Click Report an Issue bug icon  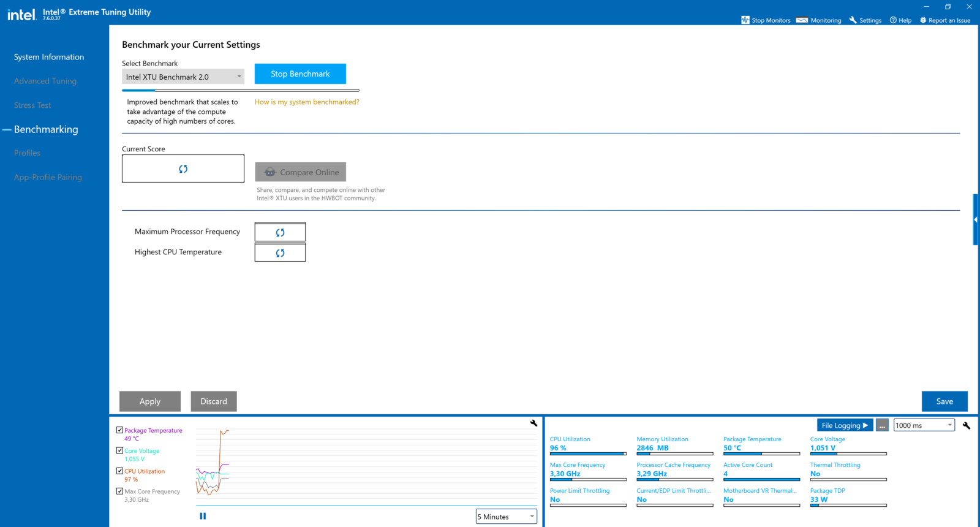click(923, 20)
